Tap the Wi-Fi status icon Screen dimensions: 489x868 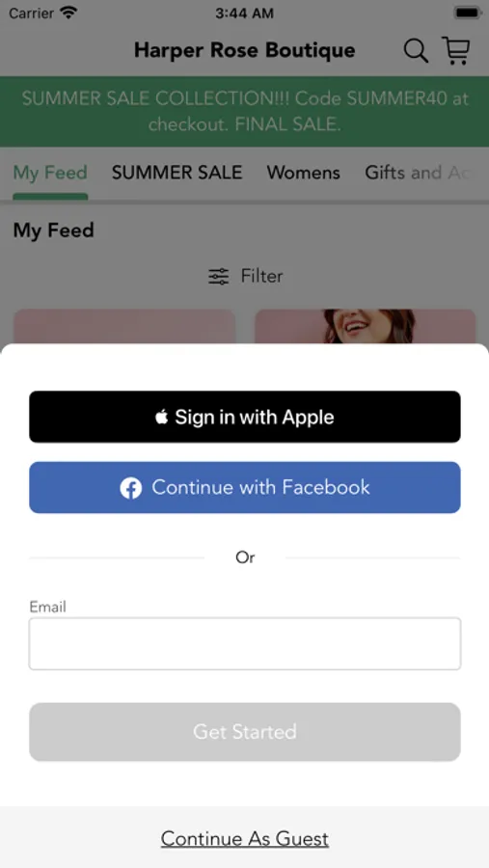tap(68, 13)
